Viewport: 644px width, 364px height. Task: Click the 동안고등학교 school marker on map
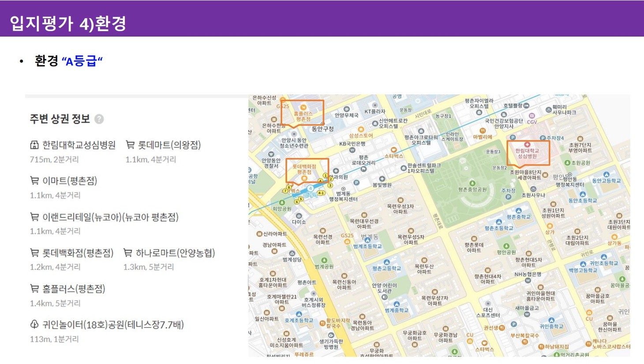[607, 175]
